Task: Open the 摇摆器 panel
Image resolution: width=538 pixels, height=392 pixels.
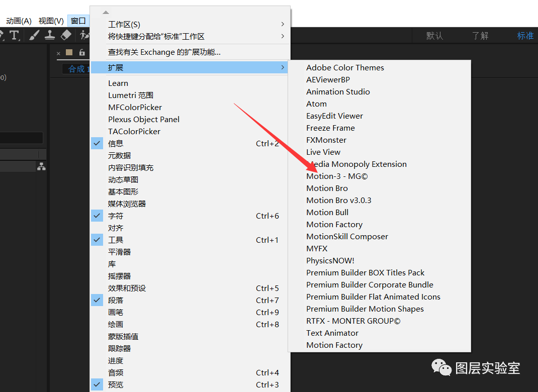Action: click(189, 276)
